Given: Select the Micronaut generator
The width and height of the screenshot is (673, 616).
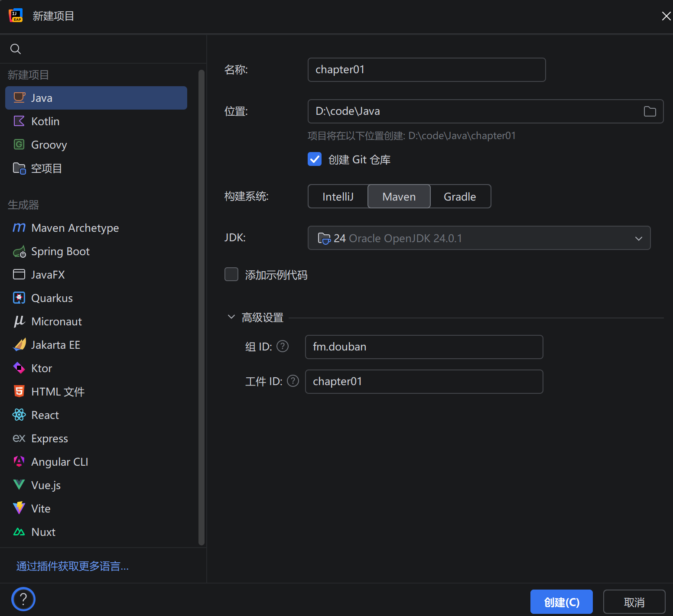Looking at the screenshot, I should click(56, 321).
